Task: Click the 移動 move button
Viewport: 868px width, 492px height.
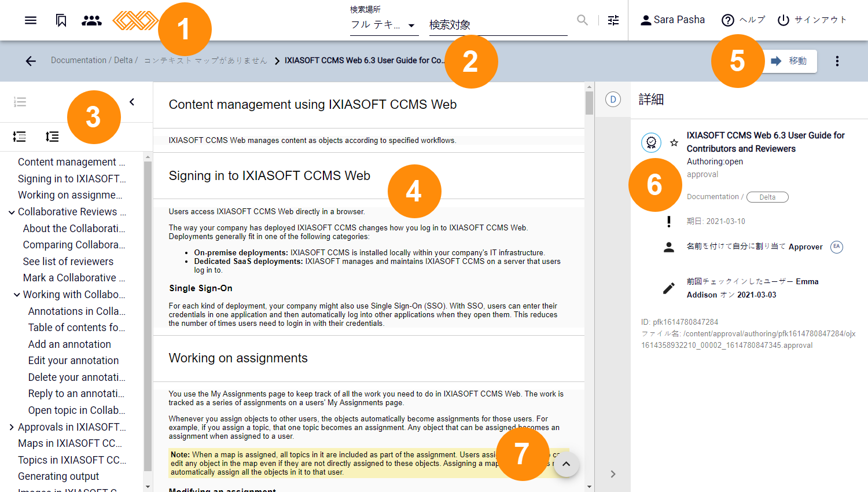Action: click(789, 61)
